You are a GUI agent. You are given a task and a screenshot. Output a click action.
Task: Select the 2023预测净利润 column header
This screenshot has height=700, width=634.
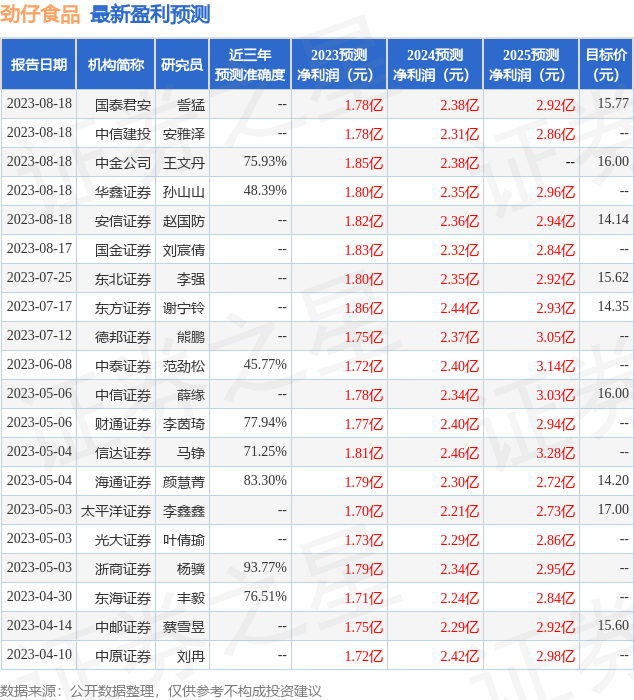(x=339, y=64)
